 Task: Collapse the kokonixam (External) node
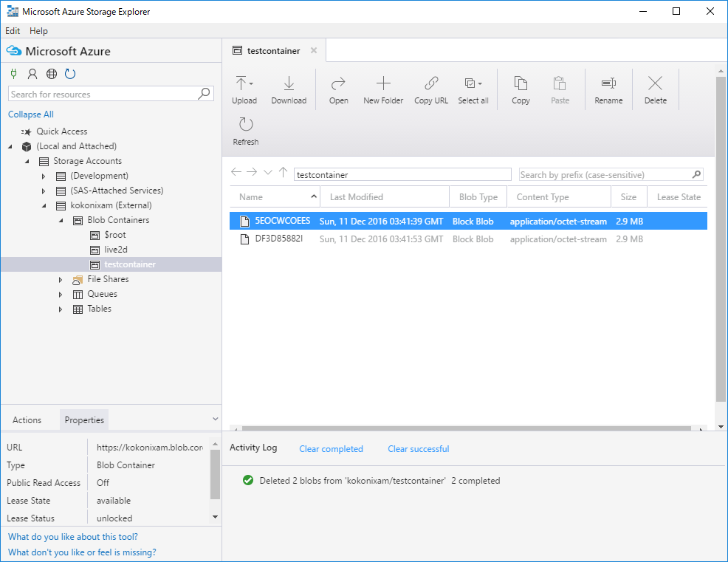pos(44,205)
